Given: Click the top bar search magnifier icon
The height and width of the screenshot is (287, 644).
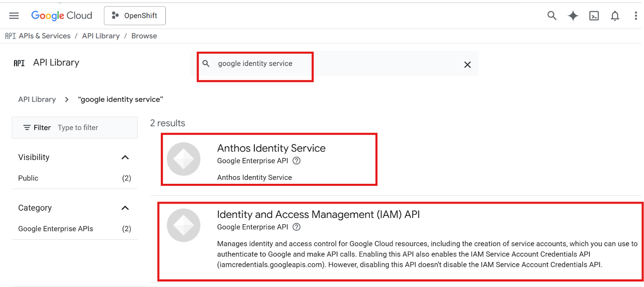Looking at the screenshot, I should point(552,16).
